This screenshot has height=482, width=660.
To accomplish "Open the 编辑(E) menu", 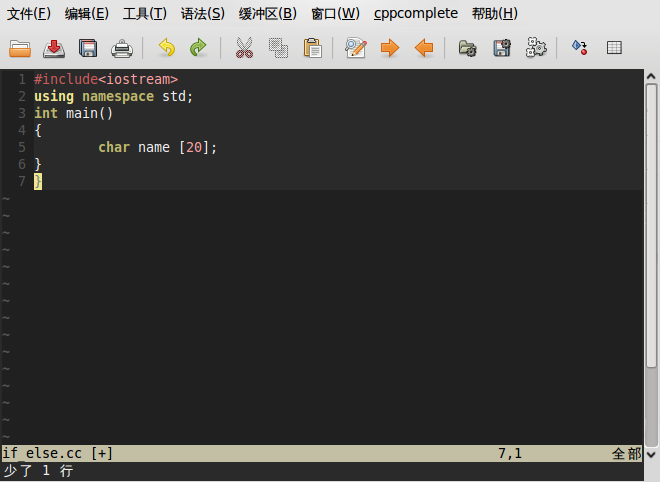I will click(x=87, y=13).
